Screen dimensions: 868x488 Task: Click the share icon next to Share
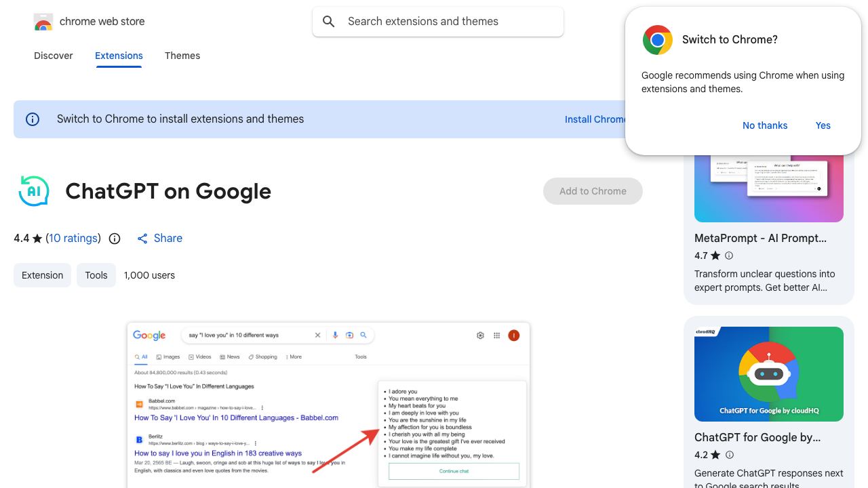pyautogui.click(x=142, y=239)
